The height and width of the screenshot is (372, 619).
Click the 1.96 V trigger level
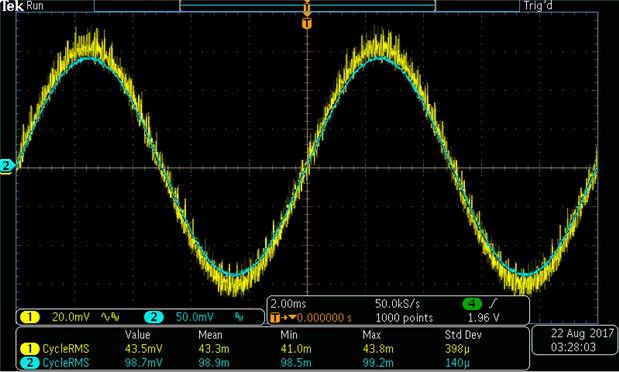click(483, 318)
